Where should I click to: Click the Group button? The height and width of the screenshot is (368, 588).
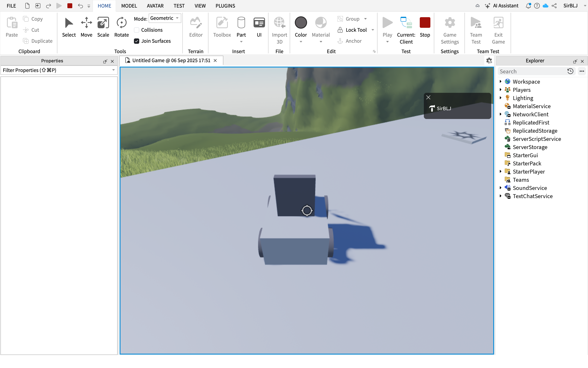(349, 19)
